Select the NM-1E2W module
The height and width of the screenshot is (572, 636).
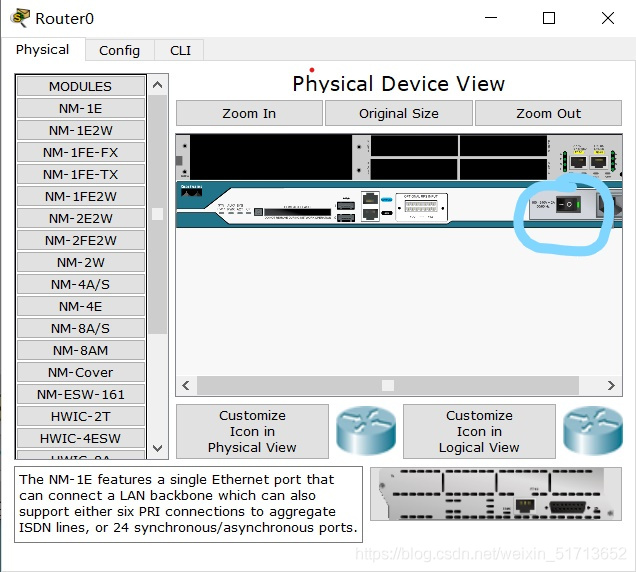coord(81,130)
